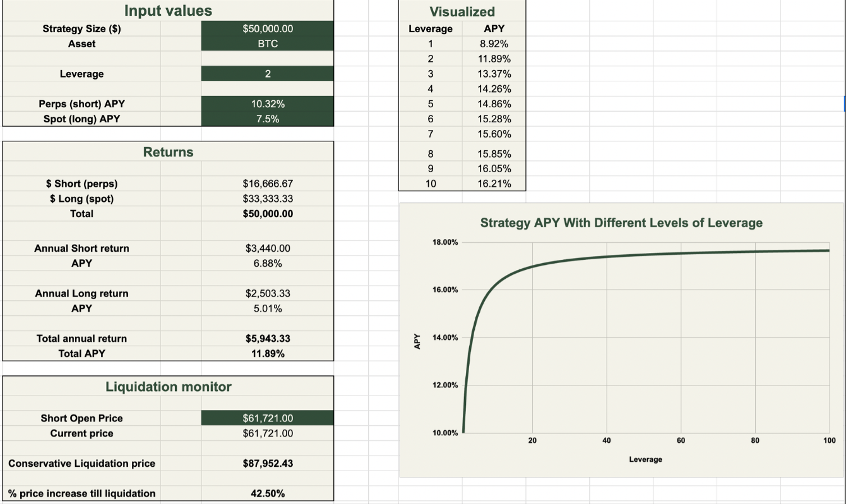The height and width of the screenshot is (504, 846).
Task: Select the $16,666.67 short perps cell
Action: click(x=268, y=184)
